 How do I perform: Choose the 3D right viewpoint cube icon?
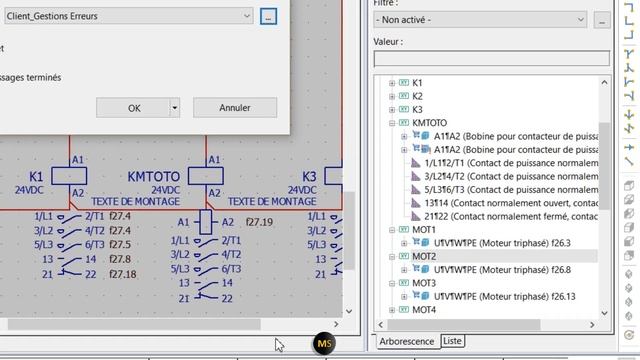629,228
